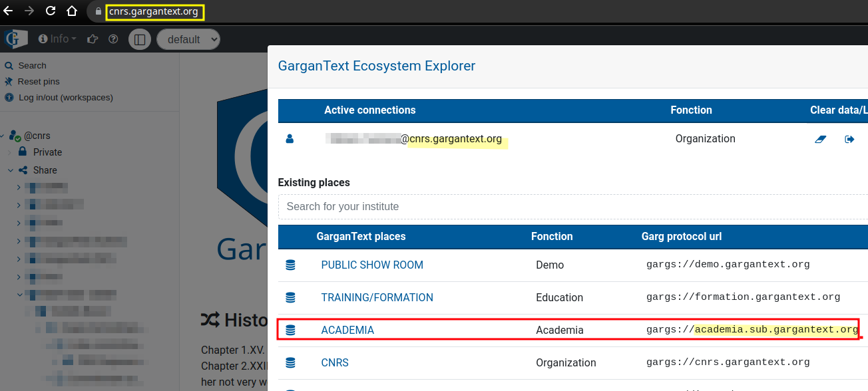Screen dimensions: 868x391
Task: Open the Info dropdown menu
Action: coord(57,39)
